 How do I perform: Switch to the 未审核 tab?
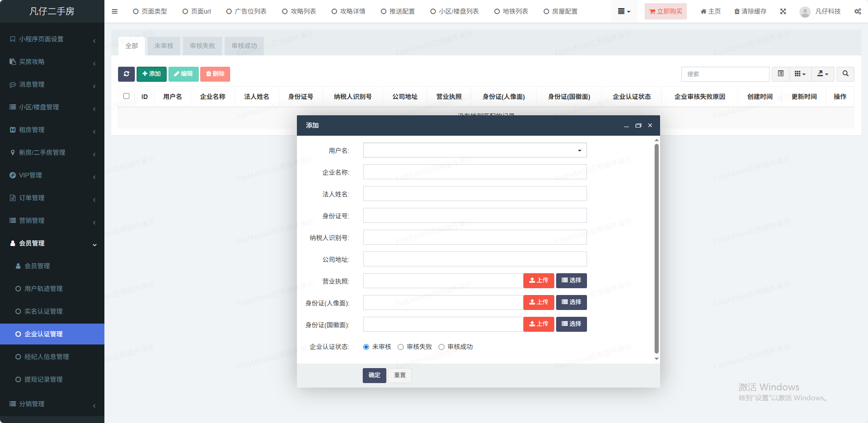click(163, 46)
